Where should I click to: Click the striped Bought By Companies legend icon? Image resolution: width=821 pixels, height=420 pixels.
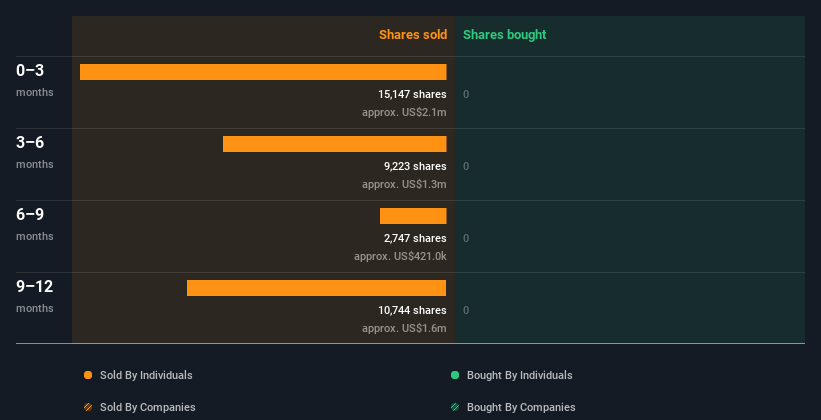coord(455,408)
